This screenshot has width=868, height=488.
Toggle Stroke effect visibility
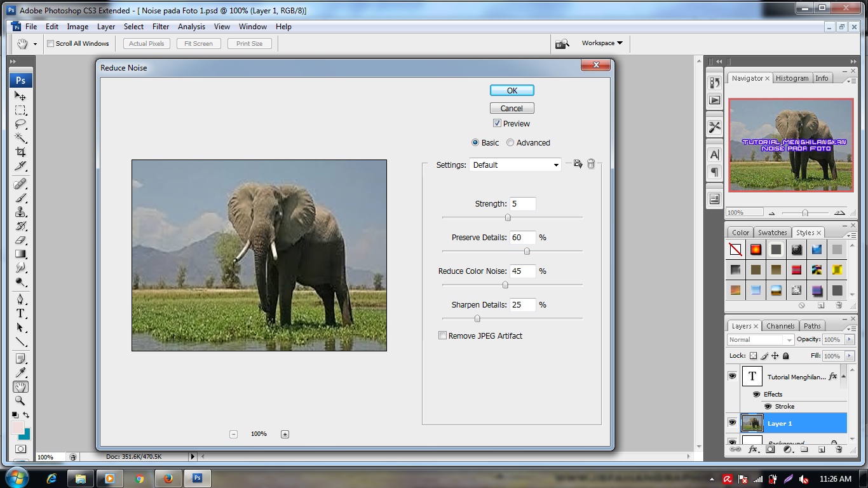click(768, 406)
